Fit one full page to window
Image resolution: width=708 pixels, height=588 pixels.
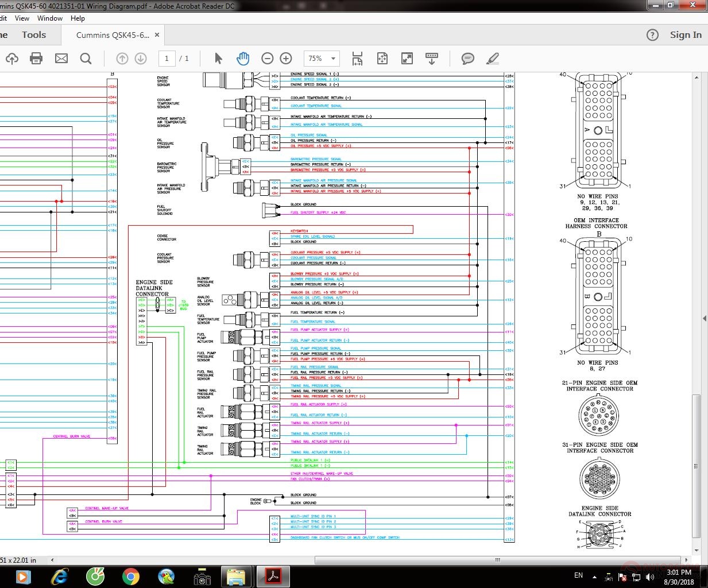(382, 59)
